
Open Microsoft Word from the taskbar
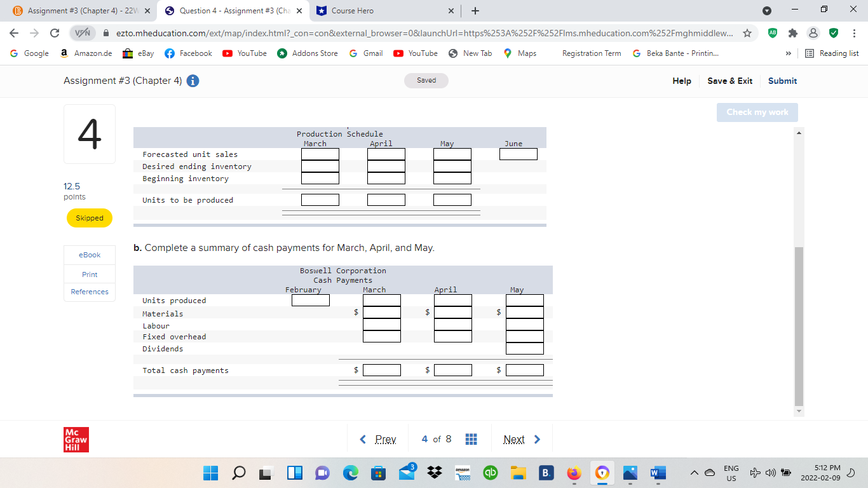[x=658, y=473]
